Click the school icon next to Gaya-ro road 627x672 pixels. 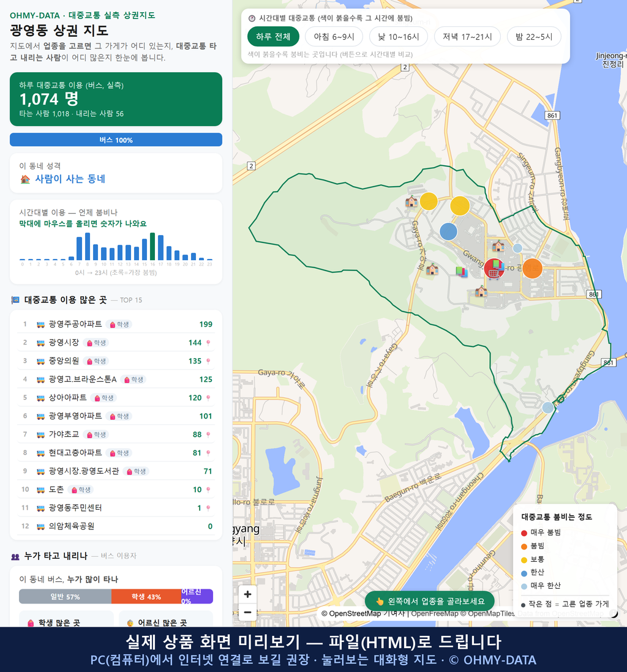tap(432, 269)
